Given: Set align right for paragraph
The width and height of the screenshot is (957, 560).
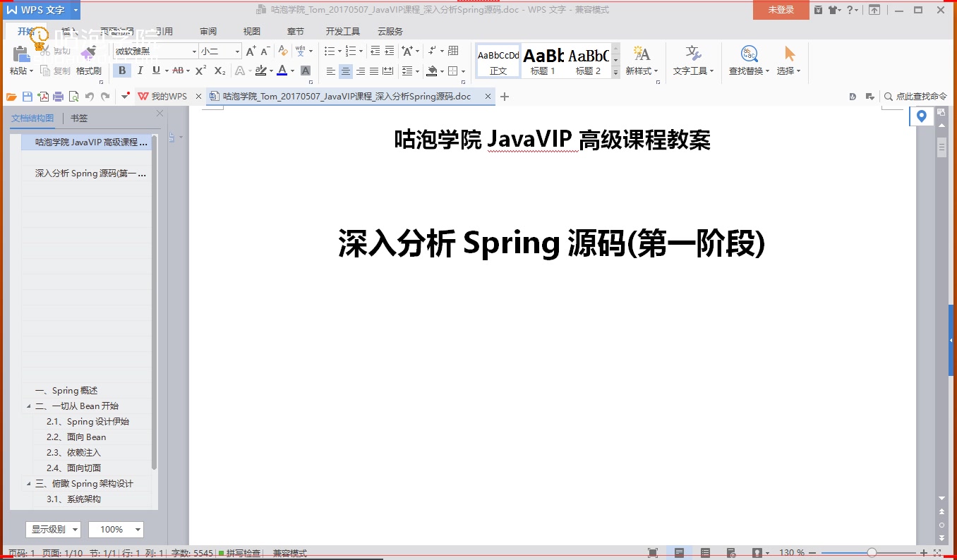Looking at the screenshot, I should [x=361, y=71].
